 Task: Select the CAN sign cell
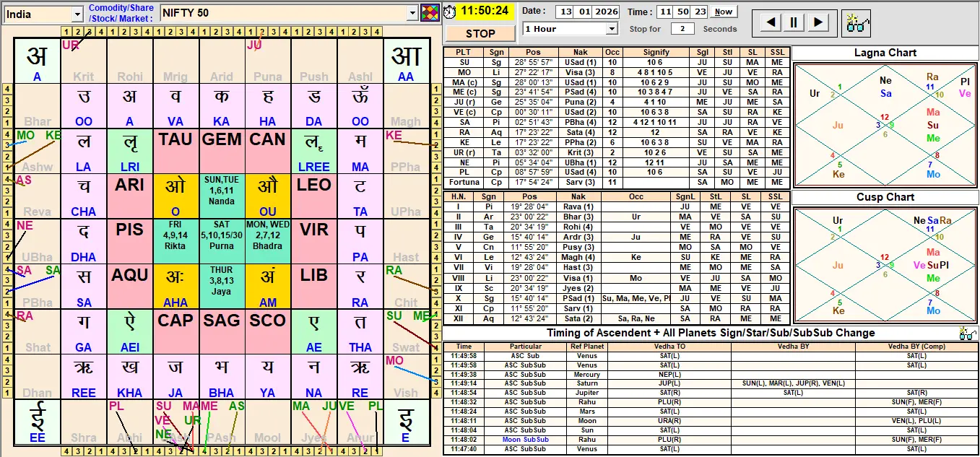268,151
